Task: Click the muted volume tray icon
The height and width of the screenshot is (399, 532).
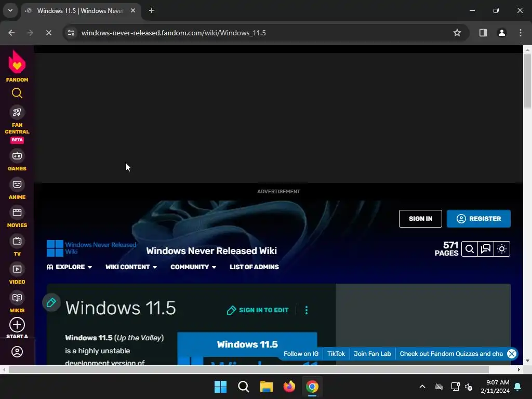Action: click(469, 387)
